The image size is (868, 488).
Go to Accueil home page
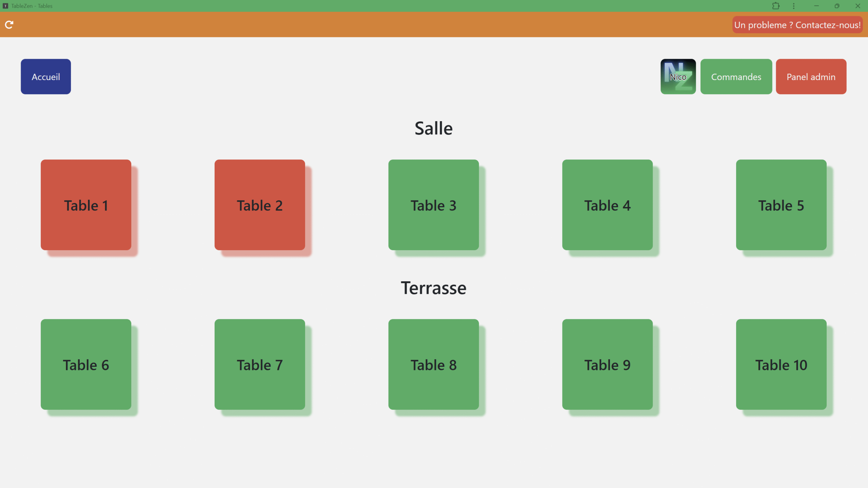coord(46,77)
